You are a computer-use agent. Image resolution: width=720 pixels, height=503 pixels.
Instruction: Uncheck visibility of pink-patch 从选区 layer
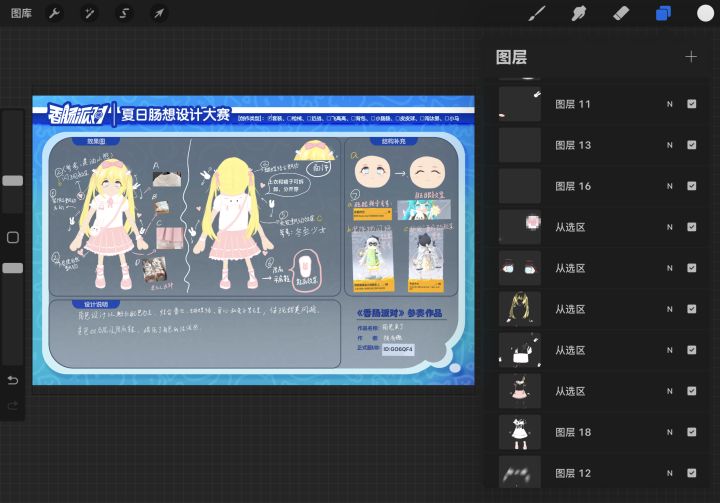(x=692, y=227)
